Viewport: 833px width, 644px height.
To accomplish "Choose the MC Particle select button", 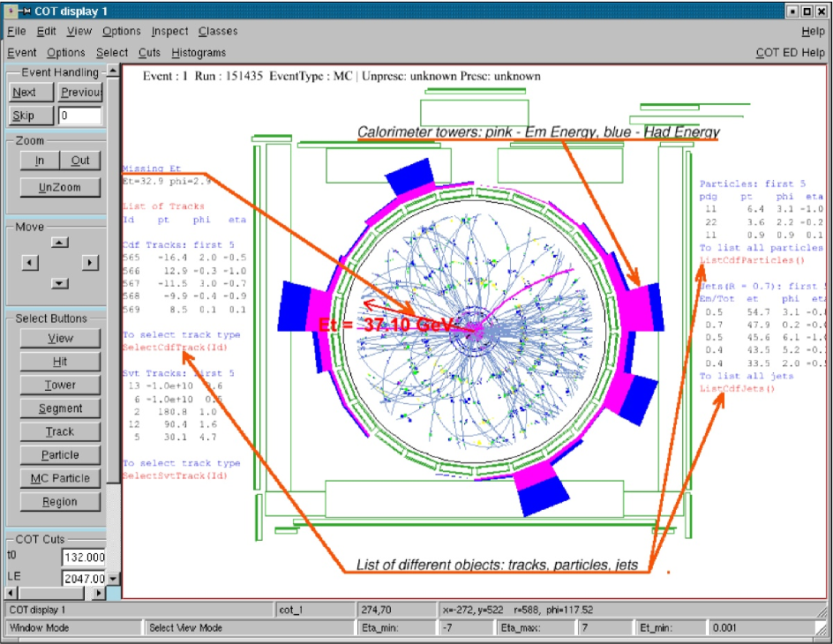I will [60, 478].
